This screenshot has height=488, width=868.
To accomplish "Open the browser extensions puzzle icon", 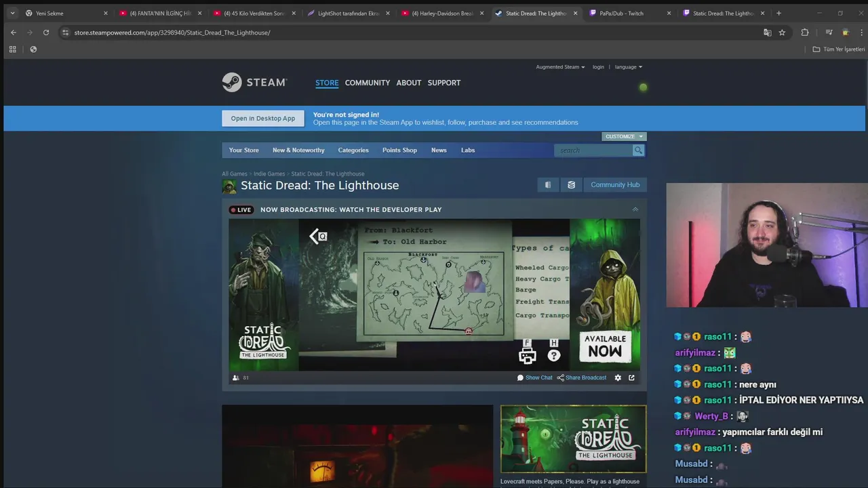I will [x=805, y=33].
